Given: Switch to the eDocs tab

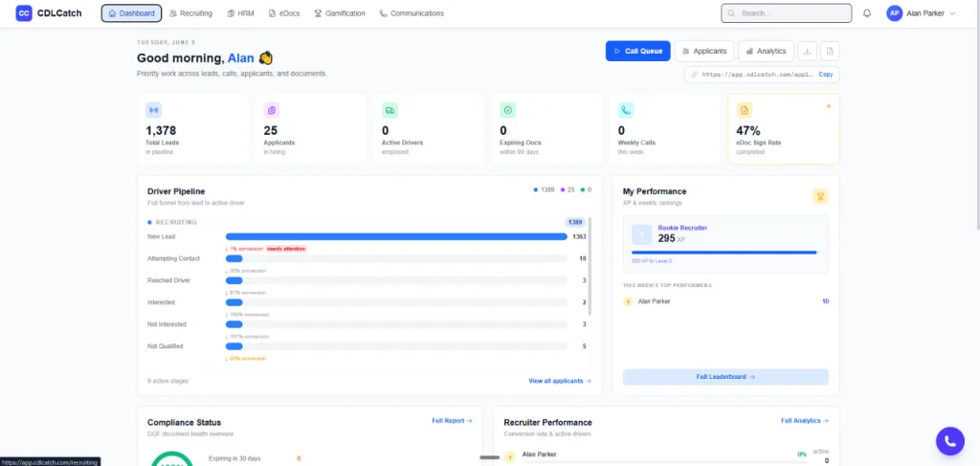Looking at the screenshot, I should [284, 13].
